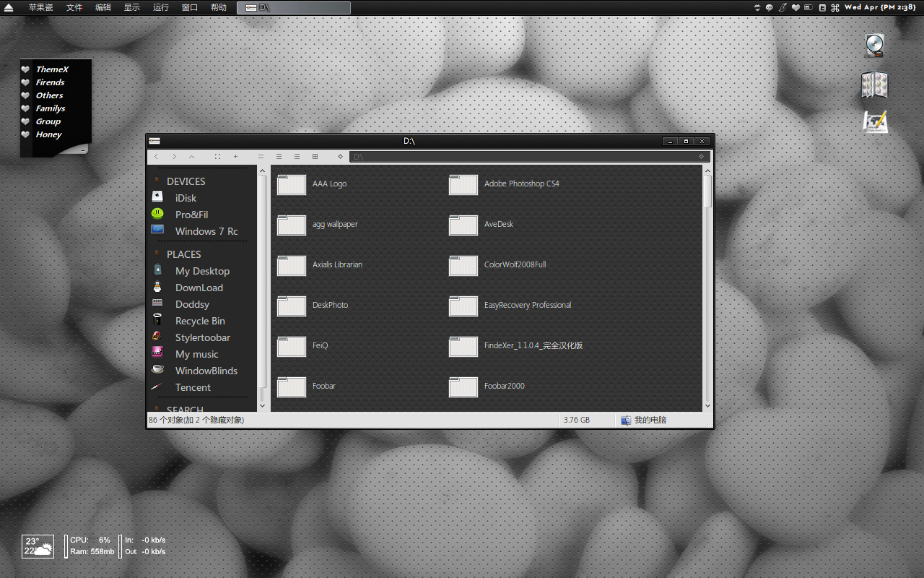Go forward with the right arrow in the toolbar
This screenshot has width=924, height=578.
[174, 157]
